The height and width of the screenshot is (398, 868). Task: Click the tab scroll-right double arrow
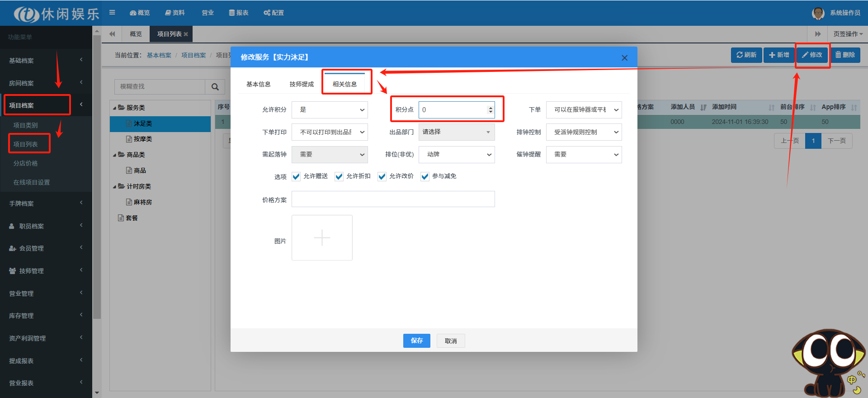(x=817, y=34)
